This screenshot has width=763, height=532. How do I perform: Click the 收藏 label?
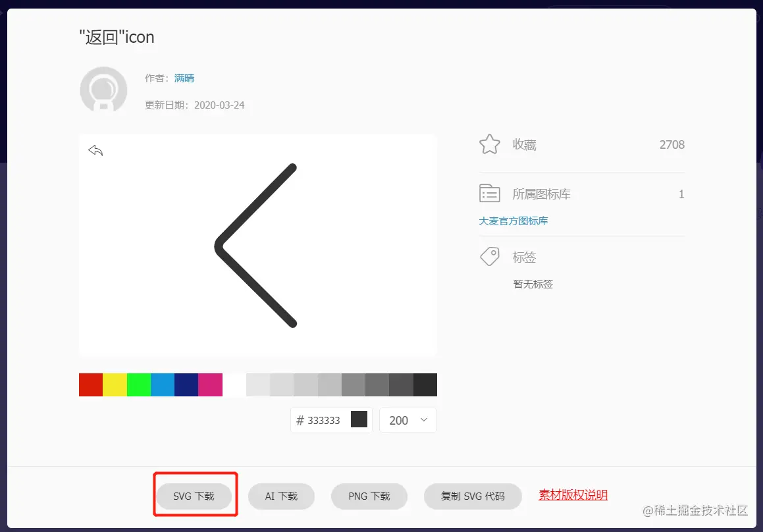click(525, 145)
